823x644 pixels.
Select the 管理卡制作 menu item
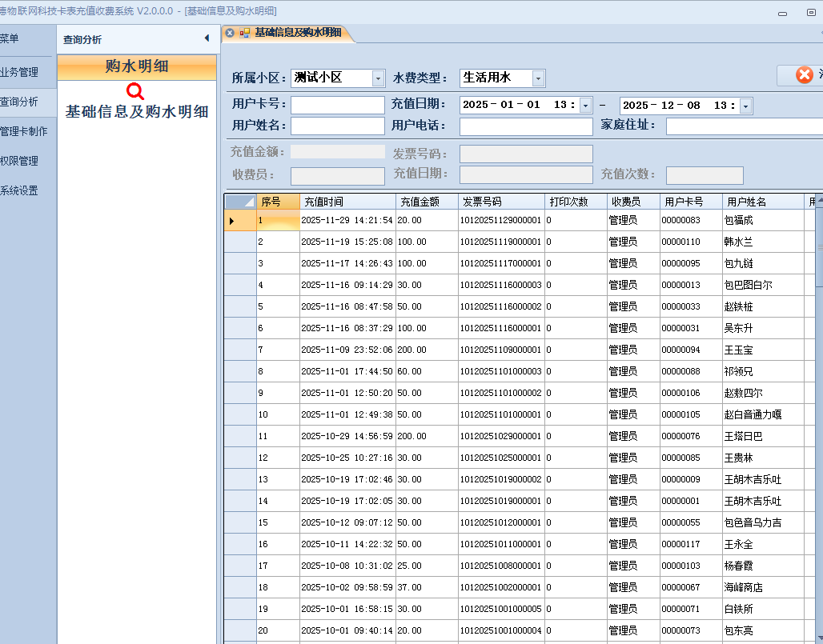coord(23,132)
